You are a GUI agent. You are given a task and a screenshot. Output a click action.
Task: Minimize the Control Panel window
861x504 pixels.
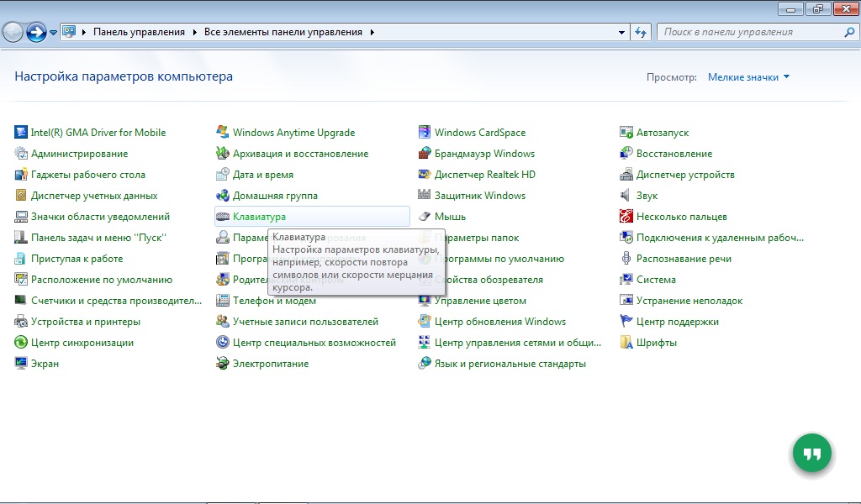tap(790, 8)
